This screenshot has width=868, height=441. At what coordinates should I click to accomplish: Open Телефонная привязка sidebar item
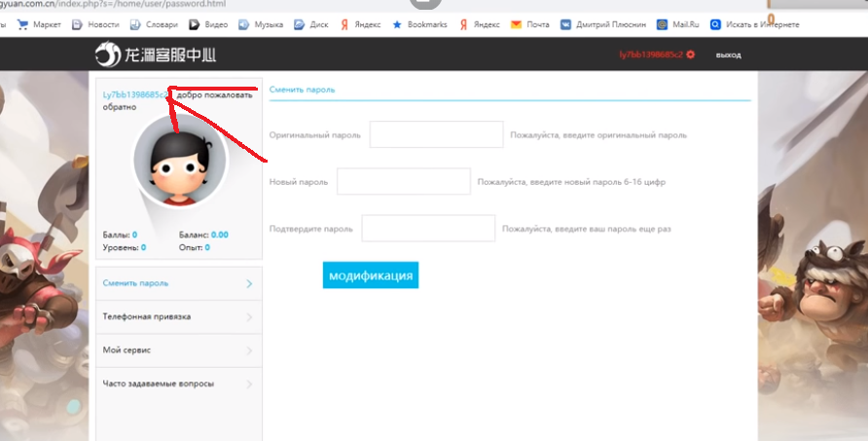179,317
